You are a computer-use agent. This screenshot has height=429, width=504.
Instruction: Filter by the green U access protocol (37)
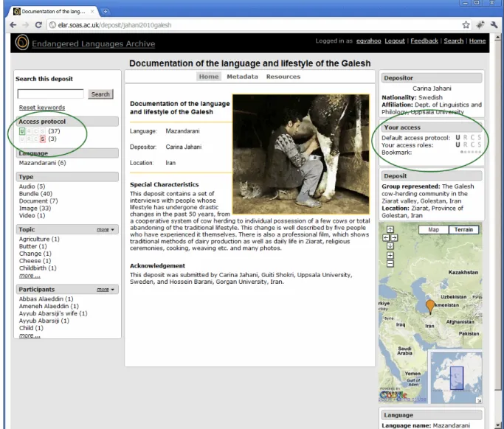click(22, 131)
